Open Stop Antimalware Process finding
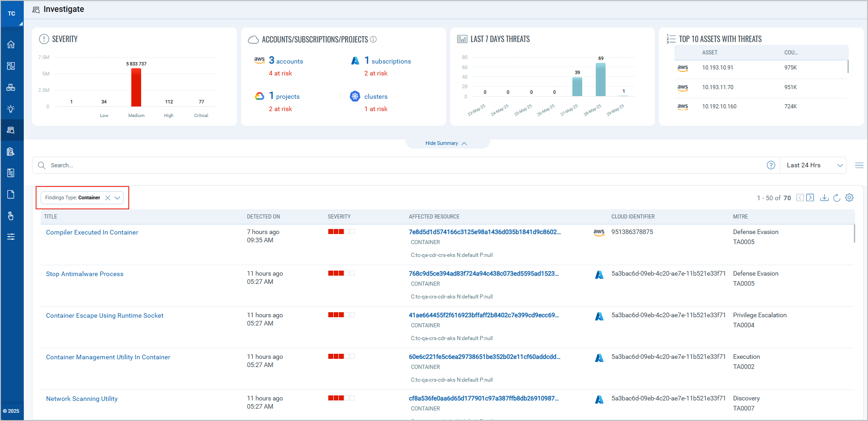This screenshot has height=421, width=868. pos(84,274)
